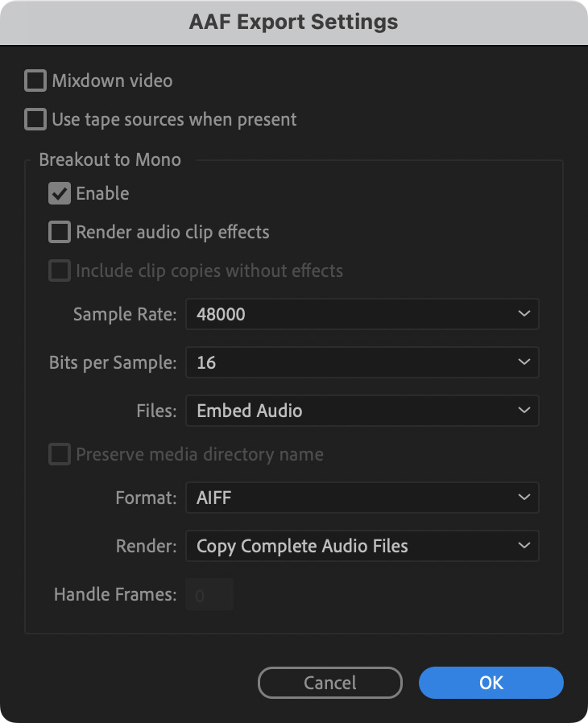Click the Handle Frames input field
This screenshot has width=588, height=723.
click(x=209, y=595)
